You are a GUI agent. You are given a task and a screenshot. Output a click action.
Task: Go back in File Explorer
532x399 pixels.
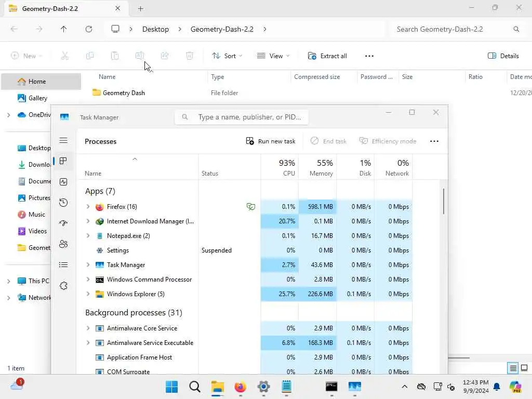14,29
